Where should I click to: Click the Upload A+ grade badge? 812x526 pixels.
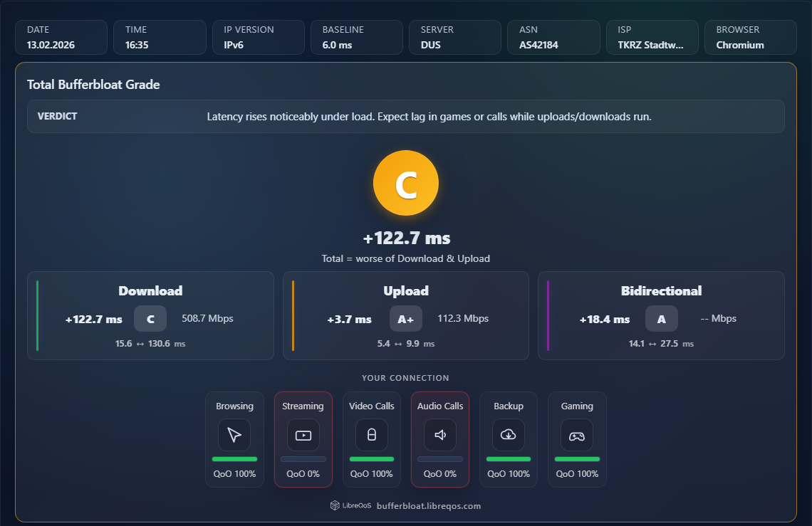tap(406, 319)
